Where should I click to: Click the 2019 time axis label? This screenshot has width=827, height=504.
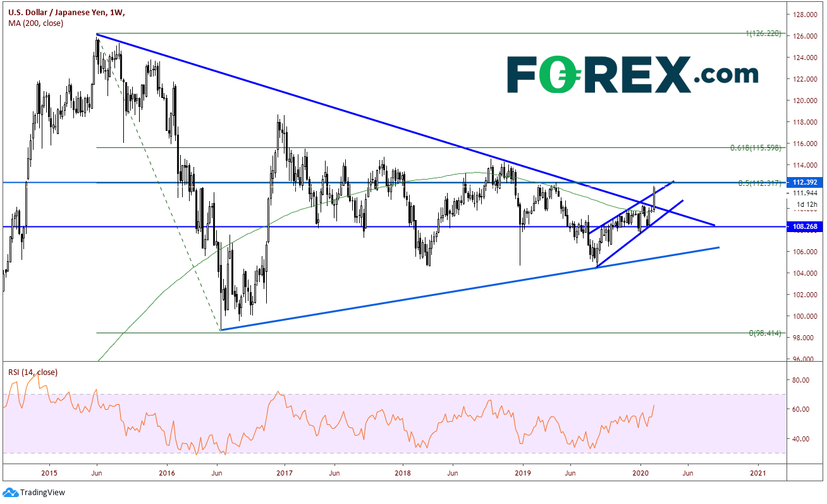click(522, 472)
